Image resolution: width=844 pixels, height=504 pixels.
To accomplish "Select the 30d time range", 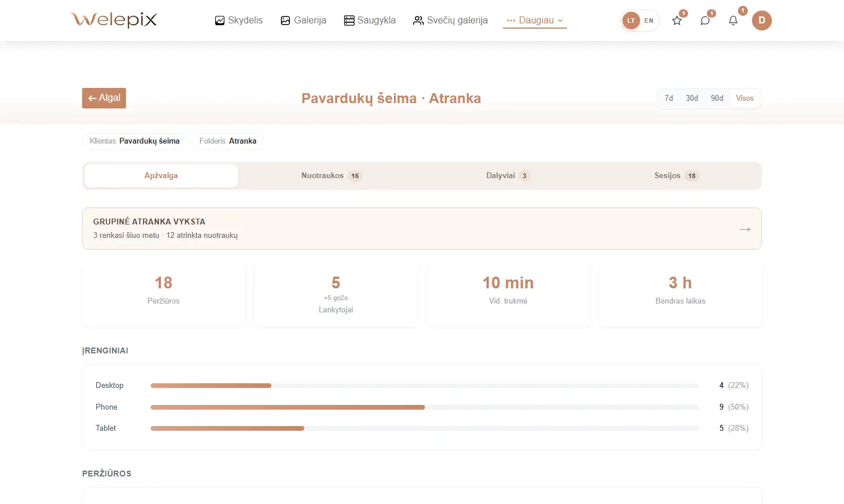I will tap(692, 98).
